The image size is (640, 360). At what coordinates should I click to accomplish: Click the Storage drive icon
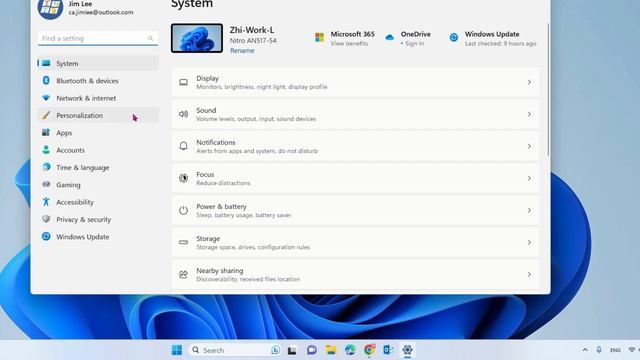point(183,242)
